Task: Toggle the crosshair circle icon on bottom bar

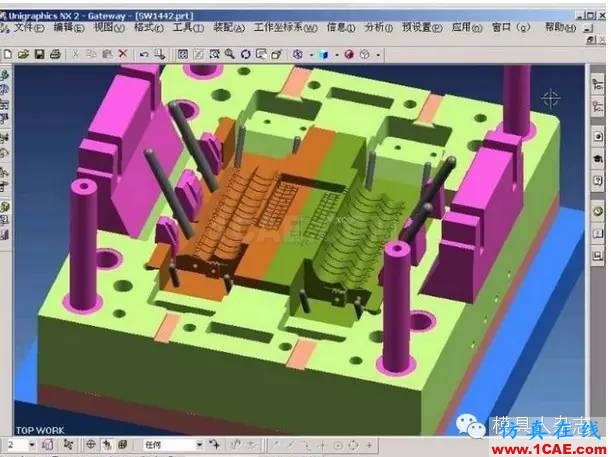Action: 91,444
